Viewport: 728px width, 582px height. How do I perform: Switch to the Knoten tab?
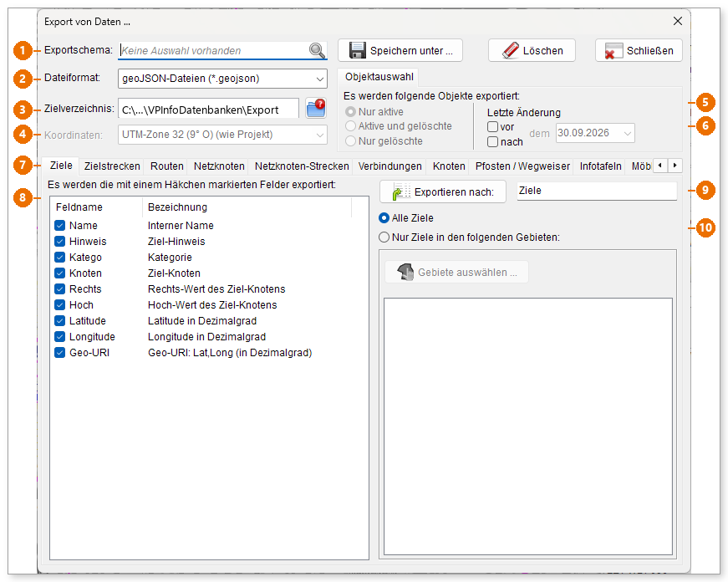[x=449, y=166]
